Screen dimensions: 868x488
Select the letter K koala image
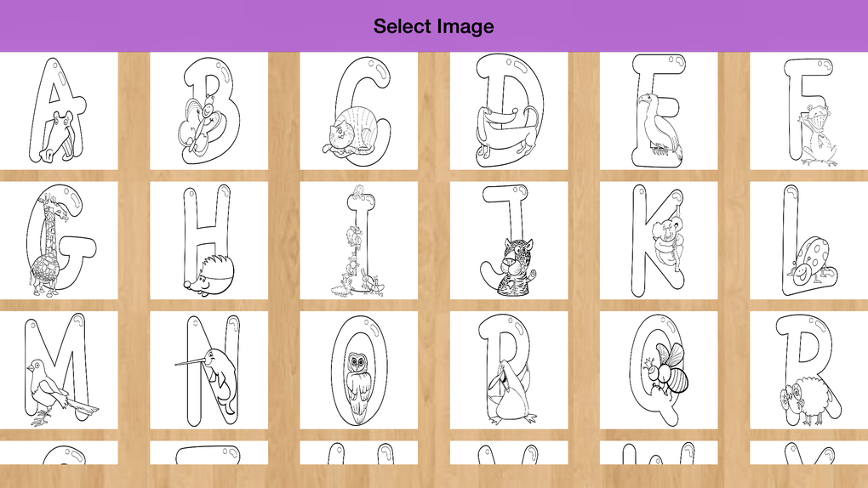click(659, 240)
